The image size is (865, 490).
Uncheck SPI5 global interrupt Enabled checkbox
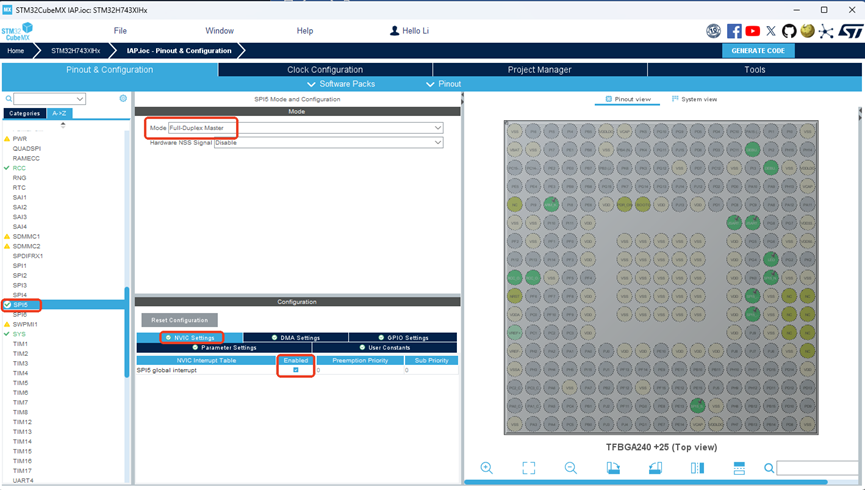click(x=296, y=370)
